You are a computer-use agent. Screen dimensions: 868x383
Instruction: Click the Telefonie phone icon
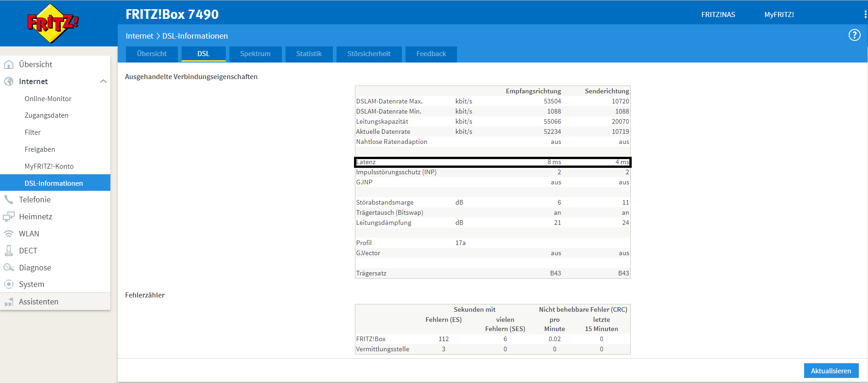9,200
